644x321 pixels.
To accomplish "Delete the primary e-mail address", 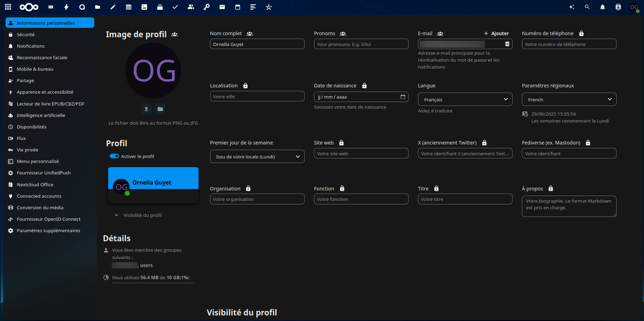I will tap(507, 44).
